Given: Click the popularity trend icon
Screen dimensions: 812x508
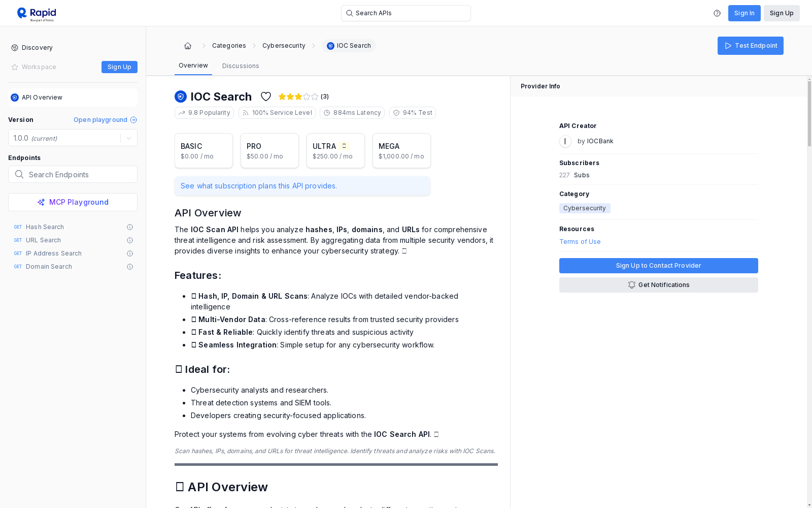Looking at the screenshot, I should click(x=182, y=113).
